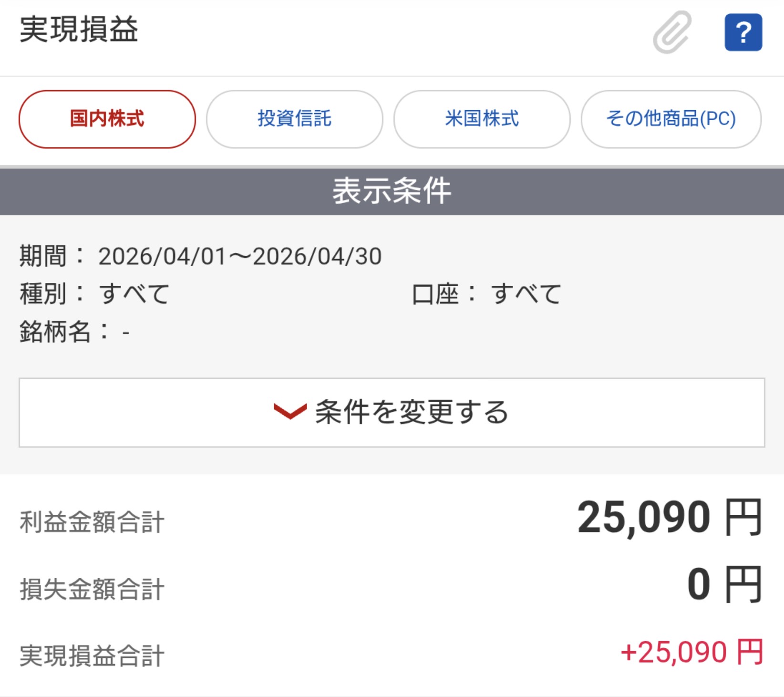The height and width of the screenshot is (697, 784).
Task: Click the 銘柄名 field value
Action: [126, 333]
